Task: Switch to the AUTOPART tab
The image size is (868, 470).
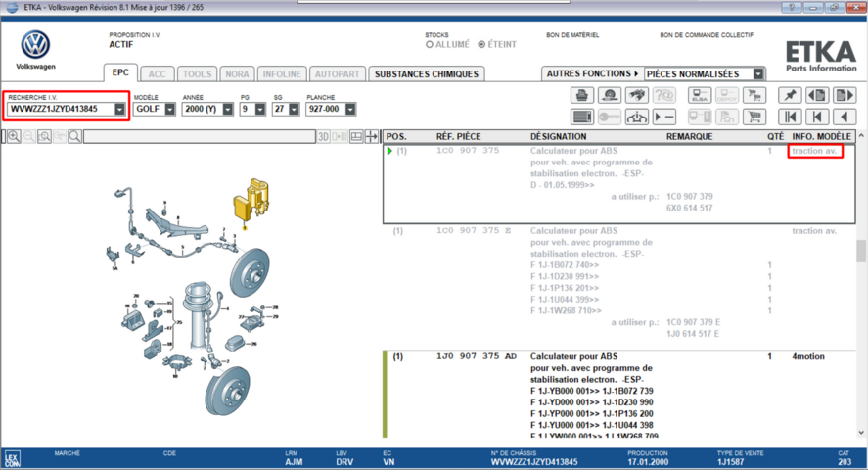Action: tap(338, 74)
